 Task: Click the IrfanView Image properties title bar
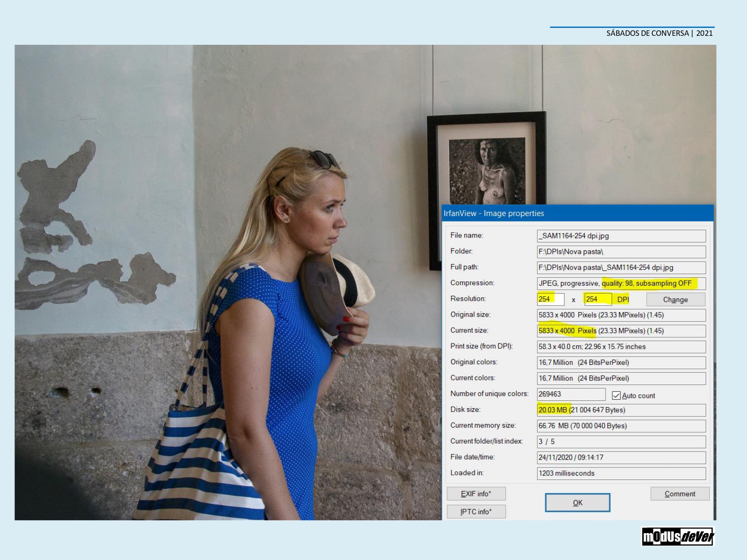[x=577, y=214]
